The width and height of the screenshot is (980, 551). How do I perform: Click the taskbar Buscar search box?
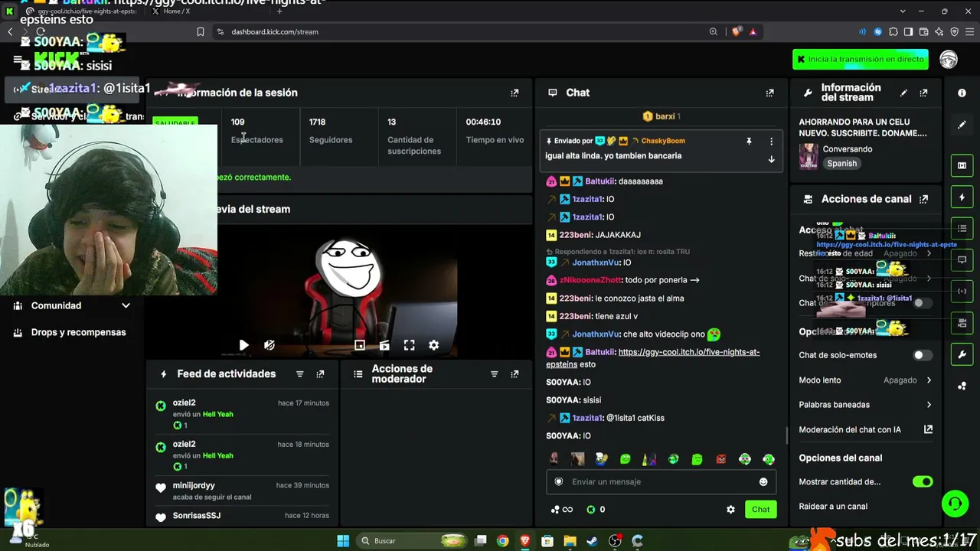coord(413,541)
